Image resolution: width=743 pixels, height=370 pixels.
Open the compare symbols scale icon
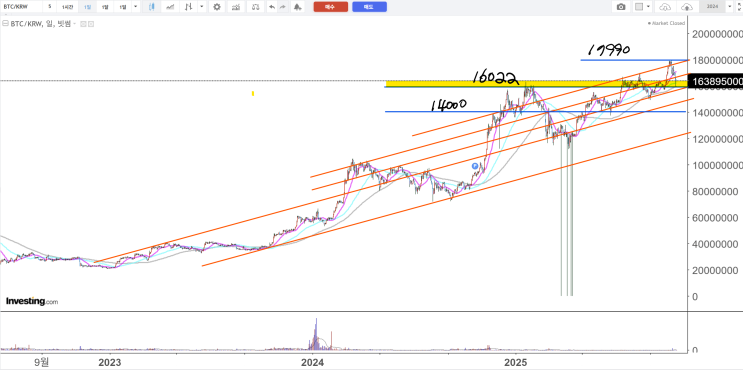[255, 7]
